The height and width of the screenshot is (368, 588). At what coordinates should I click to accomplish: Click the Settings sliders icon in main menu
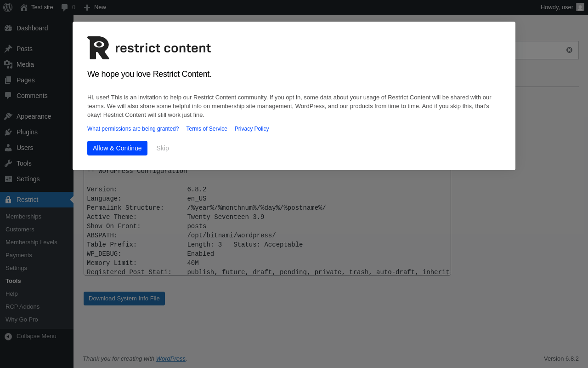pos(8,179)
